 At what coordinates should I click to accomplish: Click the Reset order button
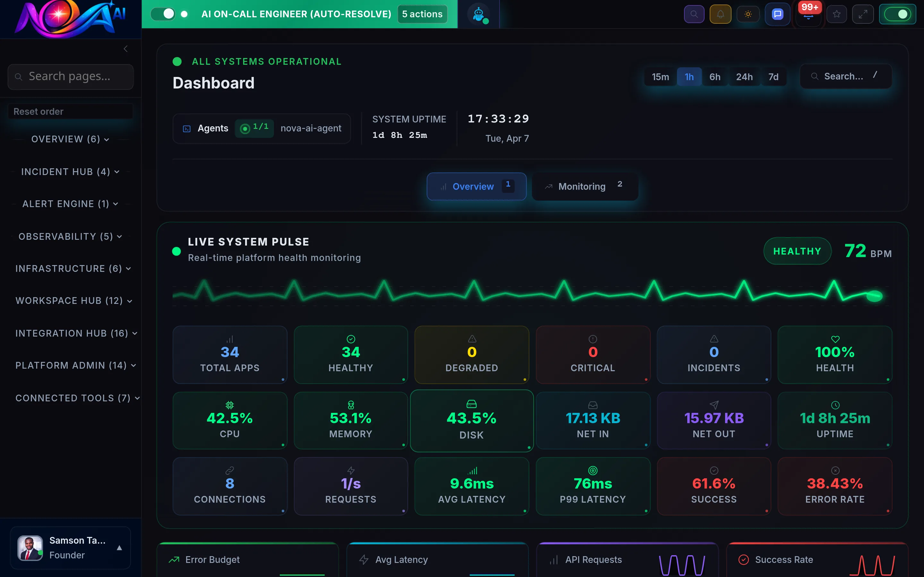(38, 112)
